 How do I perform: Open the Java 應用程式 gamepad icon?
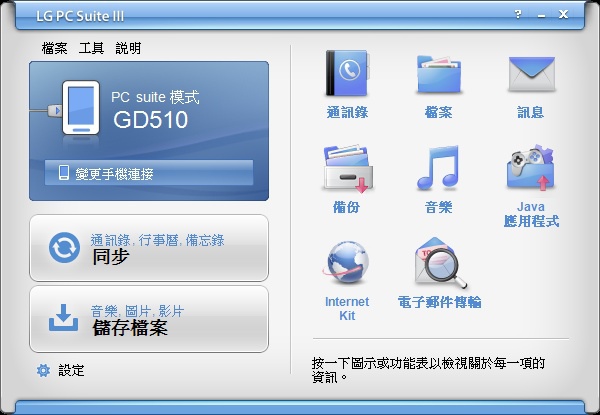tap(531, 167)
